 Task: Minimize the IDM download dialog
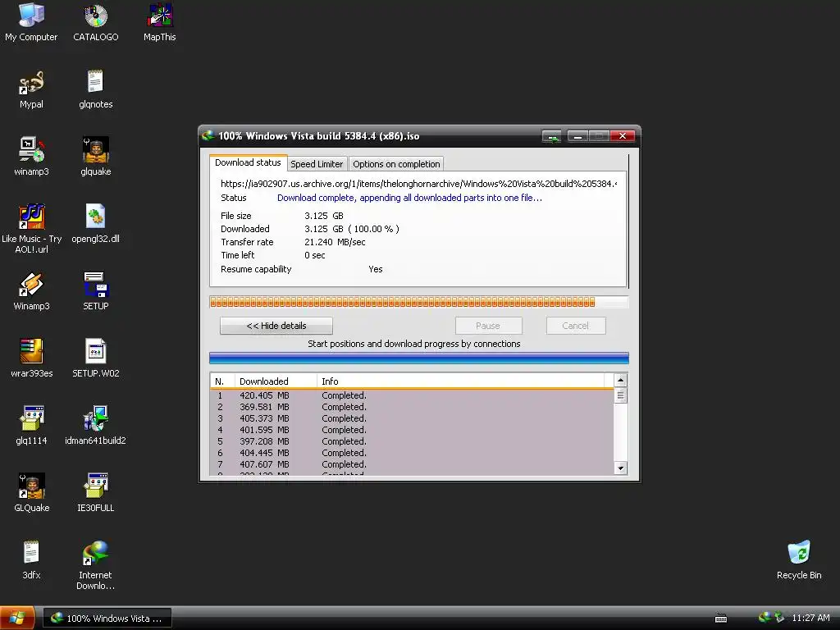577,136
